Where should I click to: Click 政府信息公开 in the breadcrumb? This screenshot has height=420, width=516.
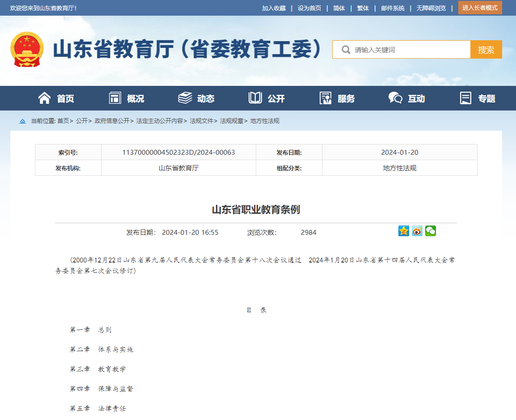112,121
